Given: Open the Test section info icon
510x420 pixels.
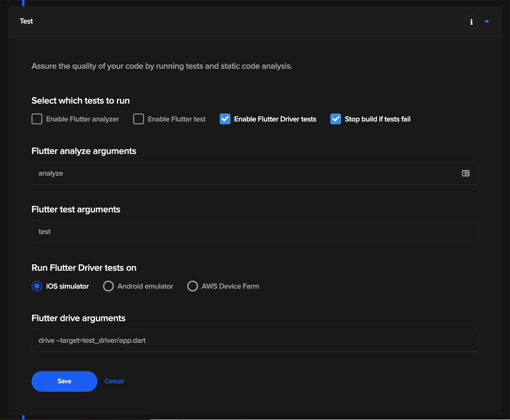Looking at the screenshot, I should click(471, 22).
